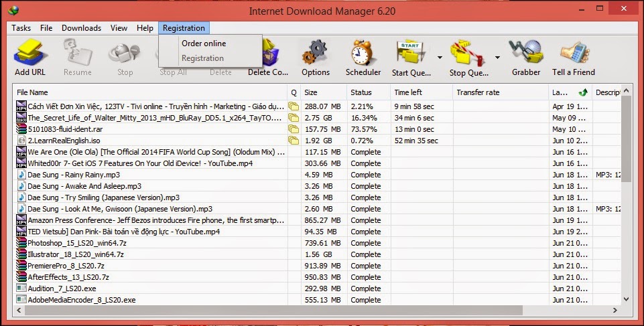
Task: Sort by the File Name column header
Action: coord(150,92)
